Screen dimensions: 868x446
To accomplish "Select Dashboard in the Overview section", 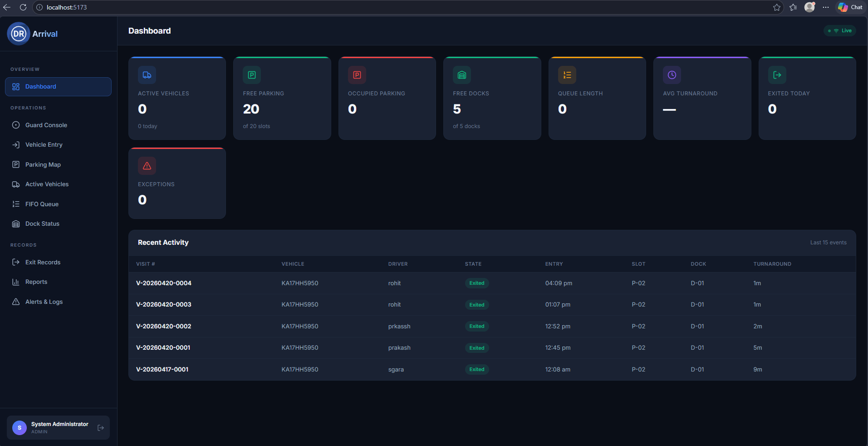I will pyautogui.click(x=41, y=86).
